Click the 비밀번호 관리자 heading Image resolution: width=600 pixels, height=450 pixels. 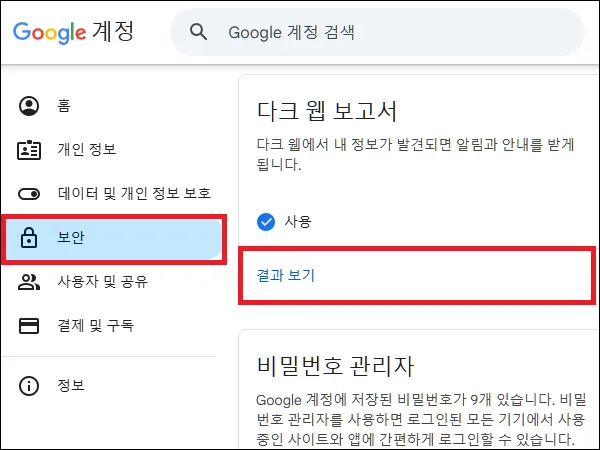point(335,366)
